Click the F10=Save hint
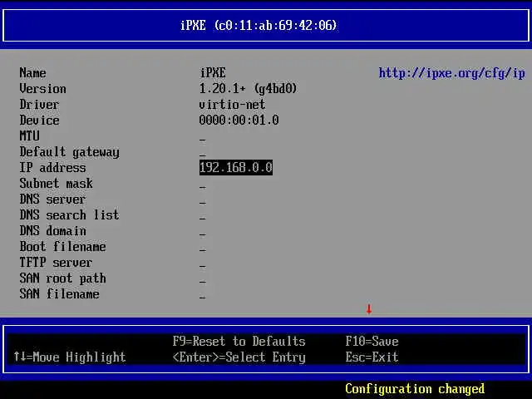Viewport: 532px width, 399px height. tap(372, 342)
